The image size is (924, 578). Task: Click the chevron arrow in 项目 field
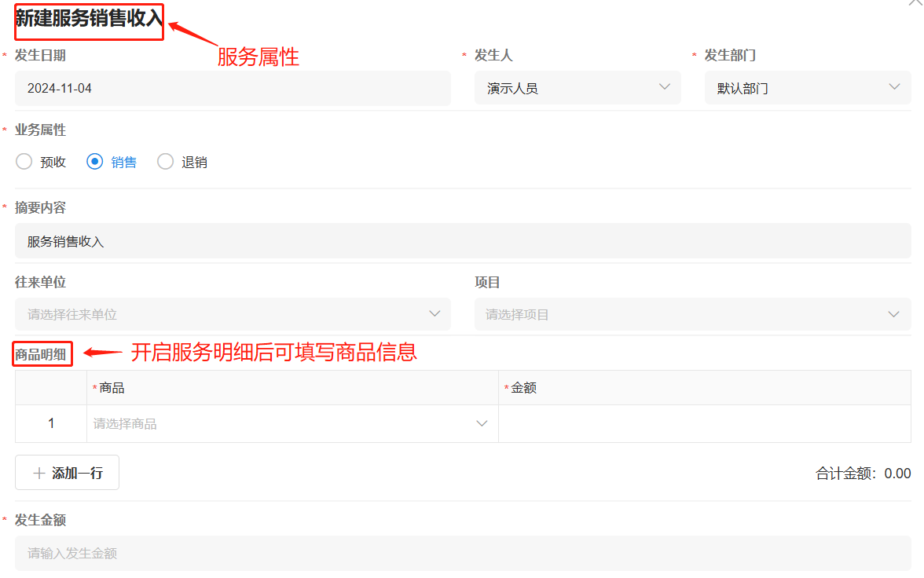tap(893, 314)
